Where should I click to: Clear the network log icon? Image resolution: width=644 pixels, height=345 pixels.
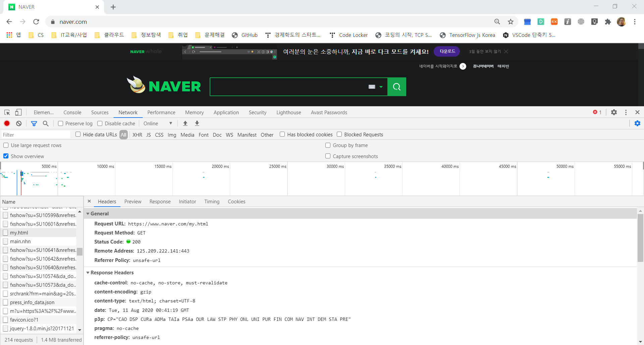(19, 123)
